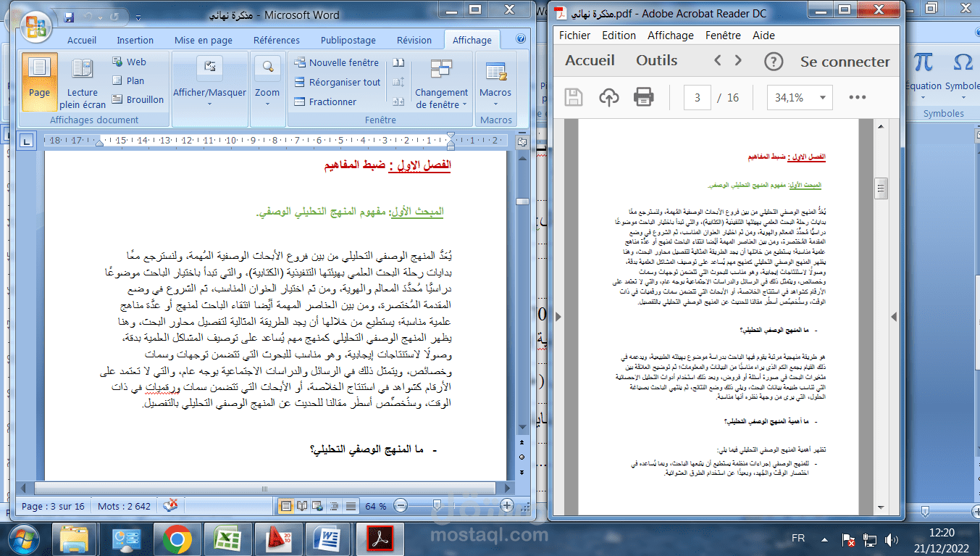Screen dimensions: 980x556
Task: Open Acrobat's Affichage menu
Action: (x=671, y=35)
